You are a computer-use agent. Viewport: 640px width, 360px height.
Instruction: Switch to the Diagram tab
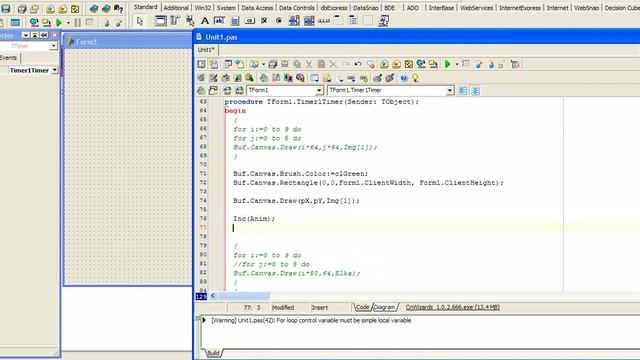click(x=385, y=307)
